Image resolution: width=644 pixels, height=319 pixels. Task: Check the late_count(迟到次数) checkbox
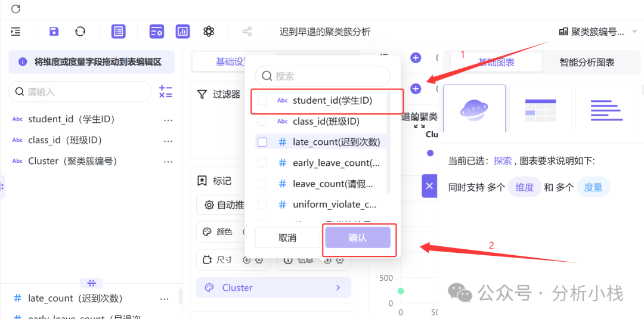coord(262,142)
